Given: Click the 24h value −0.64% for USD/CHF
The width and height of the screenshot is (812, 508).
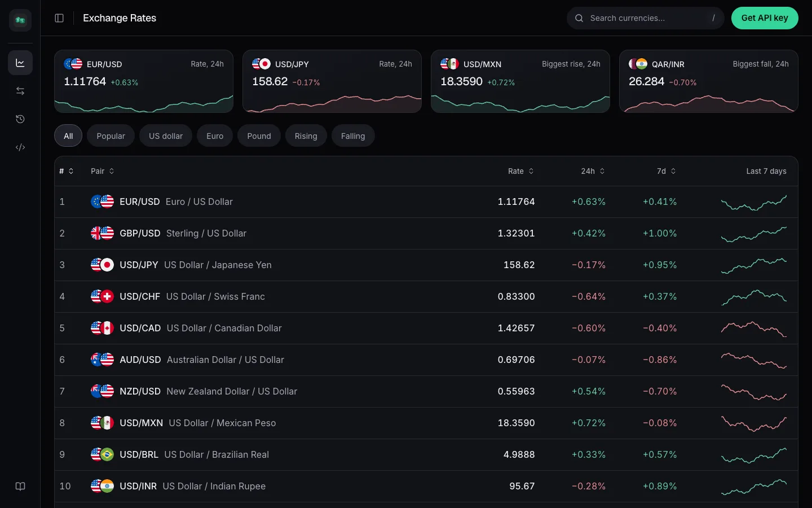Looking at the screenshot, I should pyautogui.click(x=589, y=296).
